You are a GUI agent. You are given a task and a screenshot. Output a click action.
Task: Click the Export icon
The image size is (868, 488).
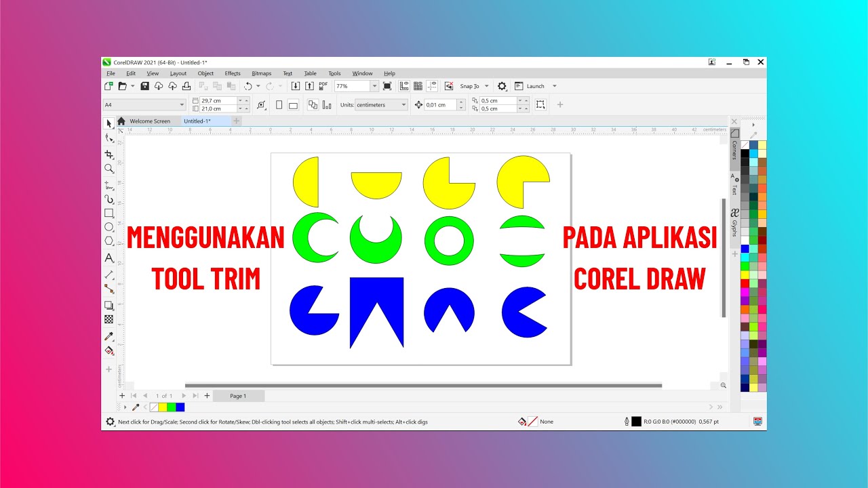coord(309,86)
